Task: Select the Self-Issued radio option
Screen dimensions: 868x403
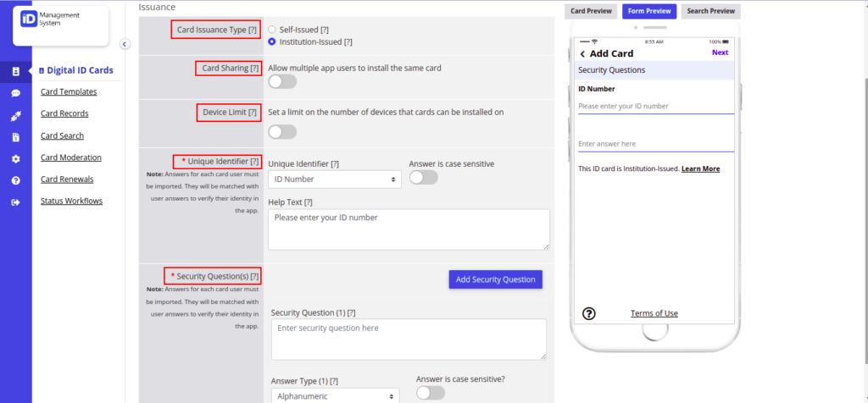Action: click(272, 30)
